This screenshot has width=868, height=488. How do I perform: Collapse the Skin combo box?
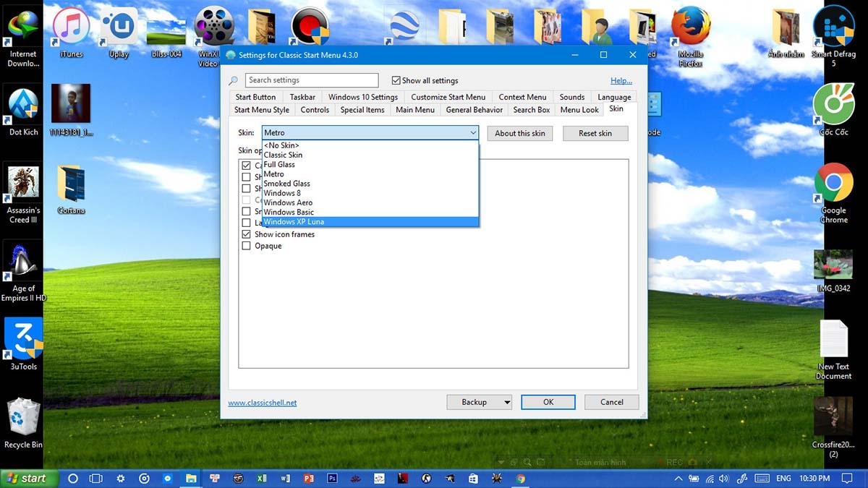tap(473, 133)
